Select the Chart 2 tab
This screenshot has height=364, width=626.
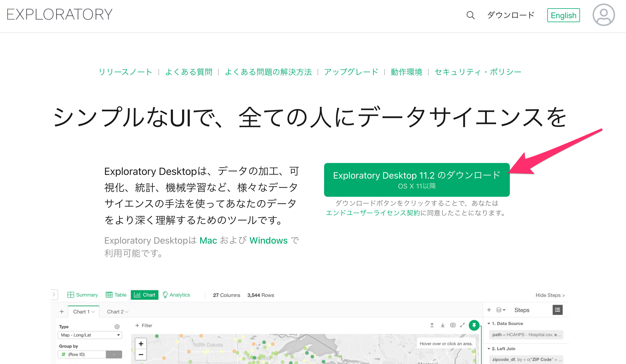tap(115, 312)
